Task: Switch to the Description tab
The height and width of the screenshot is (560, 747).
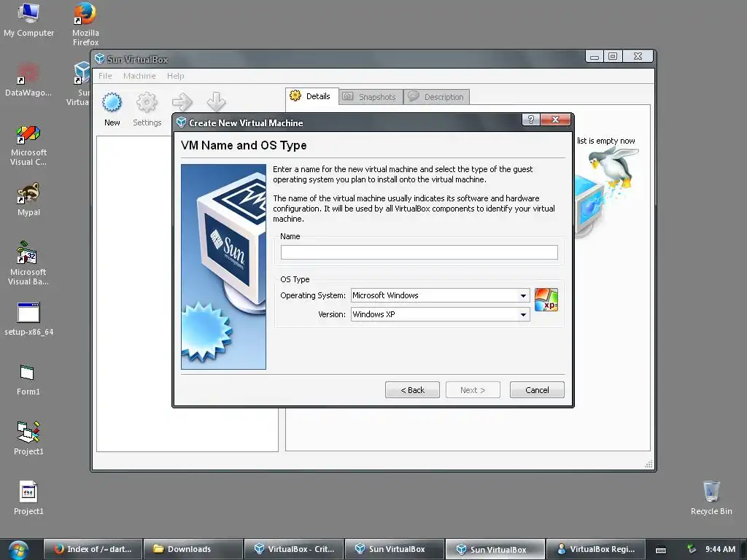Action: [x=437, y=97]
